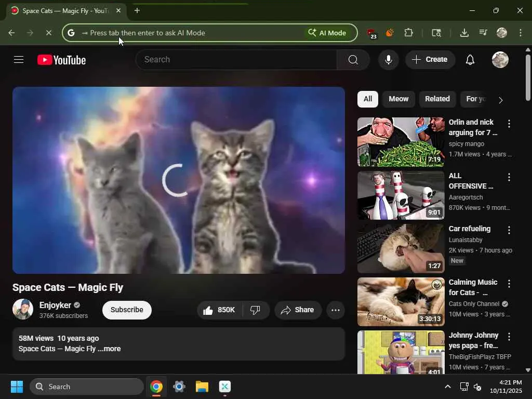Open Orlin and nick arguing thumbnail
The image size is (532, 399).
point(401,142)
